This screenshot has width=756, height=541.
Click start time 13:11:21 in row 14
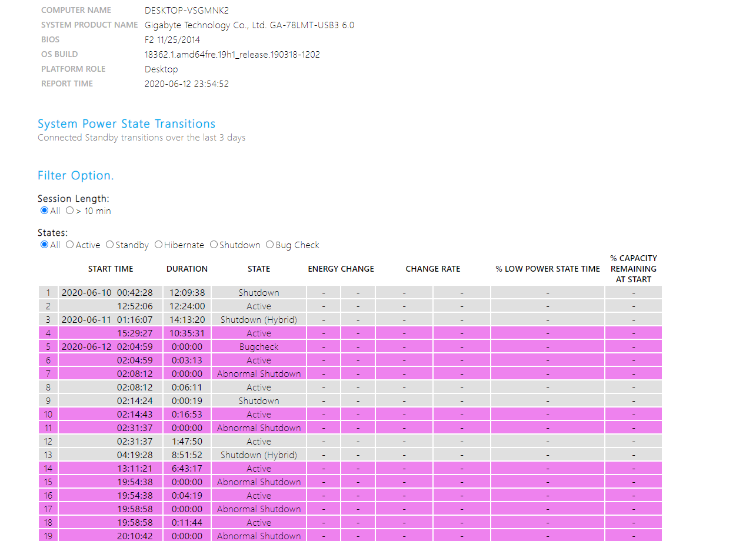(135, 469)
